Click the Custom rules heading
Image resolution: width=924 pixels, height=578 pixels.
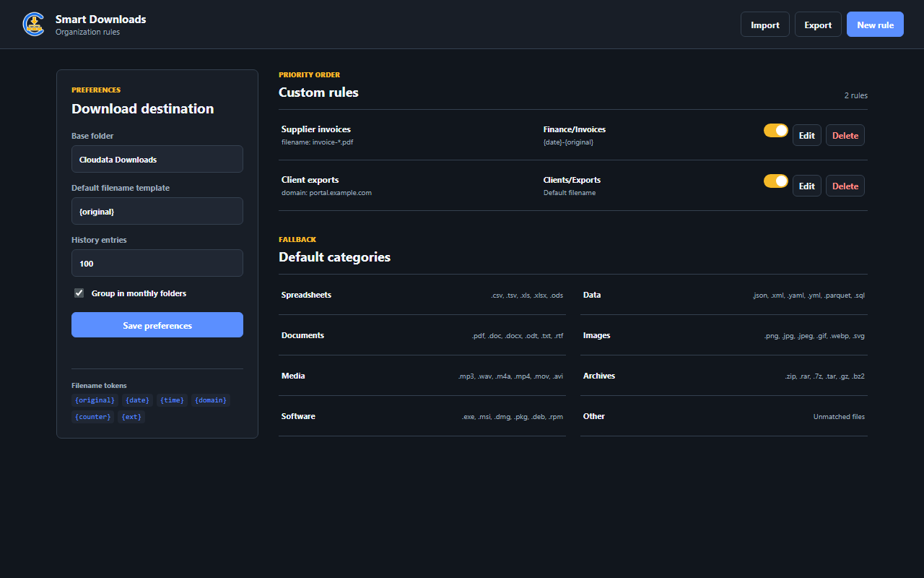318,92
